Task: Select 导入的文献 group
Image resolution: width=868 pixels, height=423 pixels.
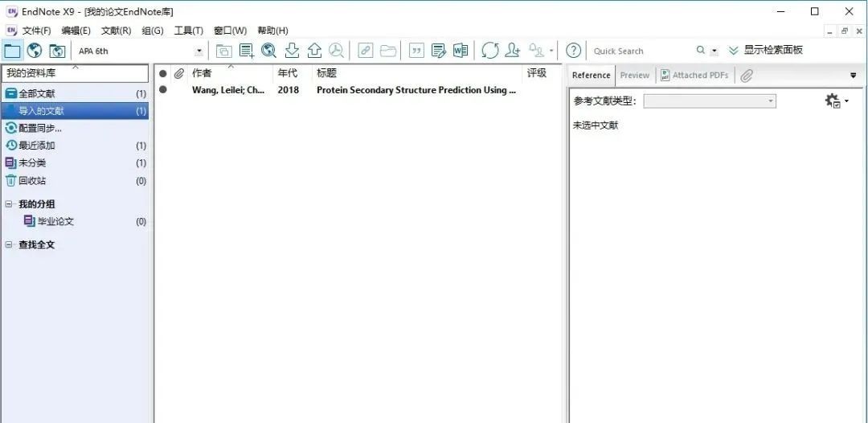Action: [x=76, y=111]
